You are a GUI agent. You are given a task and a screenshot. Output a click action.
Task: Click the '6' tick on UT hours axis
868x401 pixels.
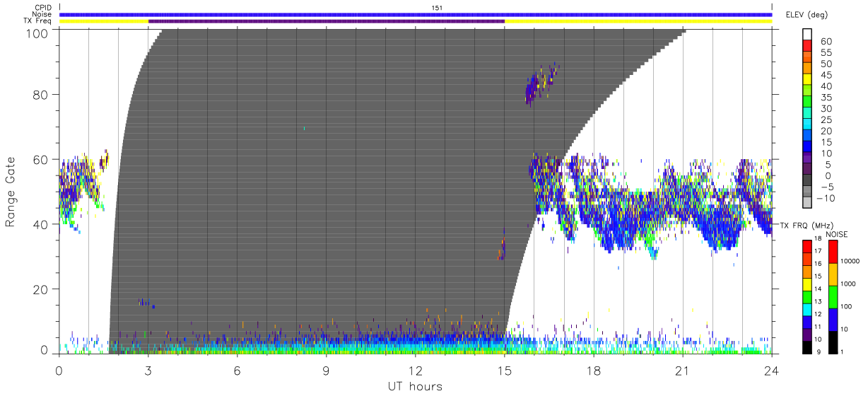(x=237, y=370)
